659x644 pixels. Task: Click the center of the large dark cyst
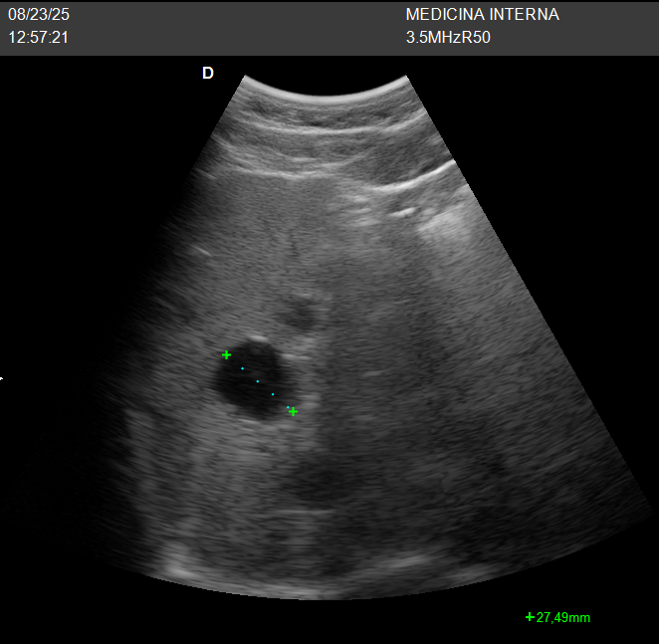coord(249,378)
